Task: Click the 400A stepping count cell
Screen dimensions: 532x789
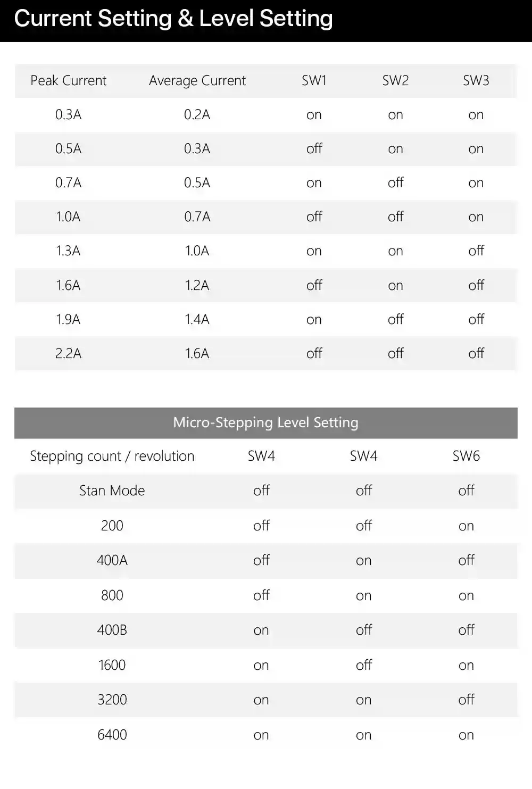Action: tap(112, 560)
